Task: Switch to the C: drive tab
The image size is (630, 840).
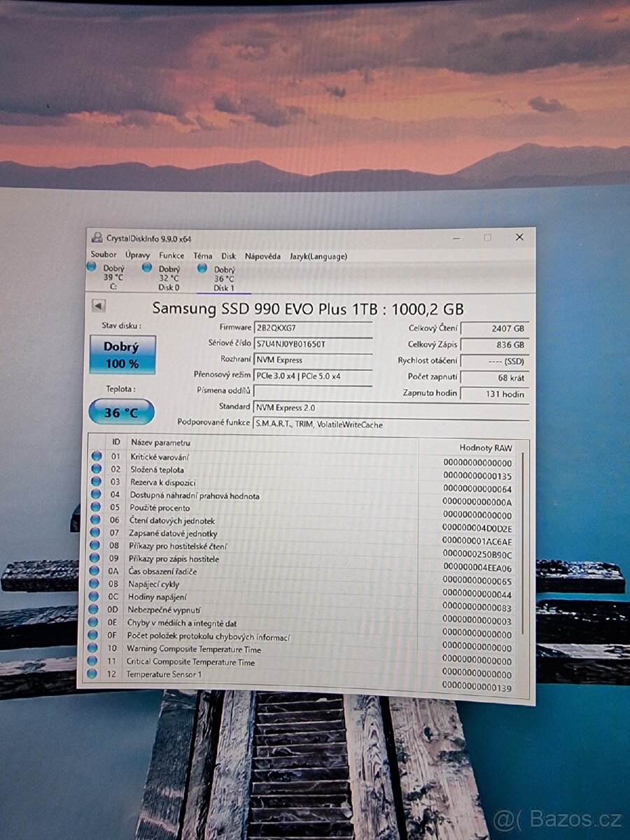Action: point(113,276)
